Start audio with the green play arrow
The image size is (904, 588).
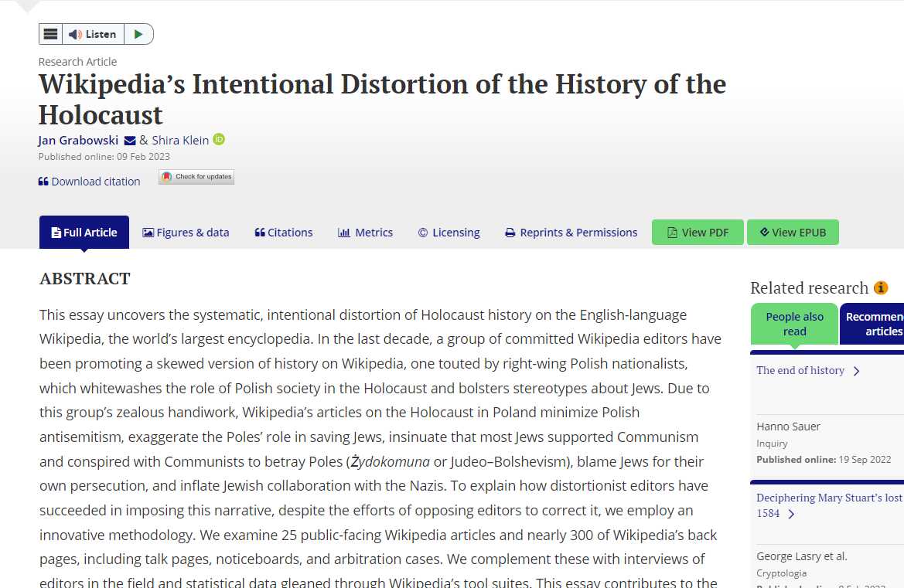pyautogui.click(x=138, y=34)
